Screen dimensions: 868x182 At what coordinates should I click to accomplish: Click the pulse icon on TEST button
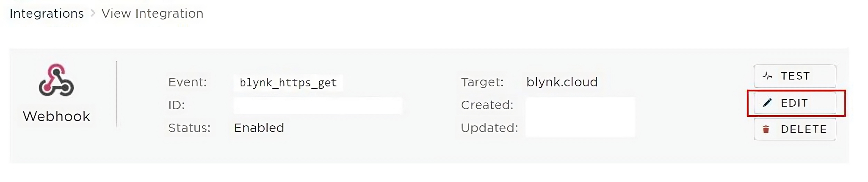pyautogui.click(x=768, y=76)
